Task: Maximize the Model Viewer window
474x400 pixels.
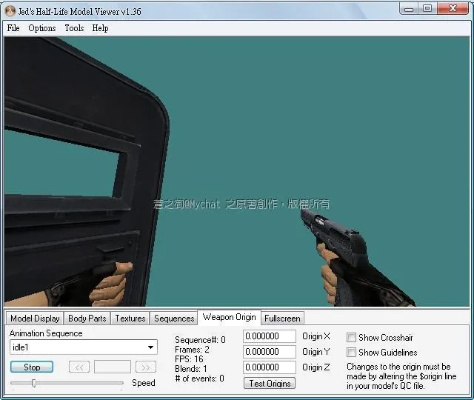Action: pyautogui.click(x=428, y=8)
